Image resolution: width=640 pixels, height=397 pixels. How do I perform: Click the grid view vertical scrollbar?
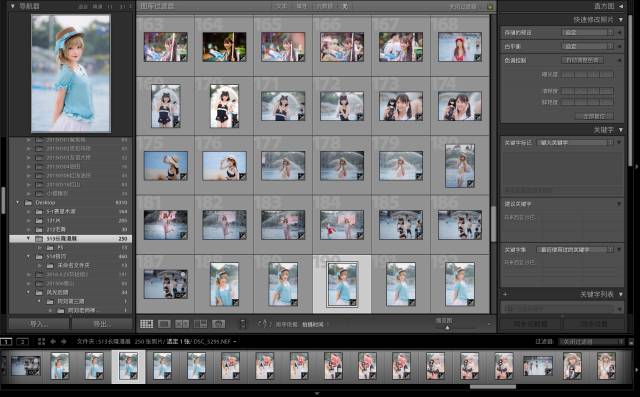[x=493, y=224]
